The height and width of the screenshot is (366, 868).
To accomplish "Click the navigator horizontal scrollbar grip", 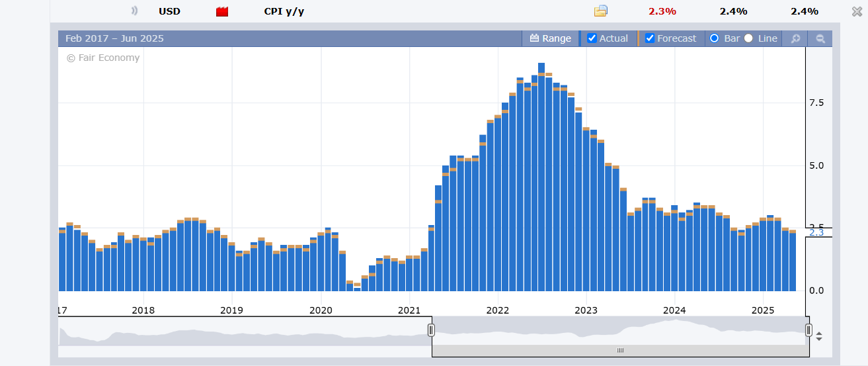I will (620, 350).
